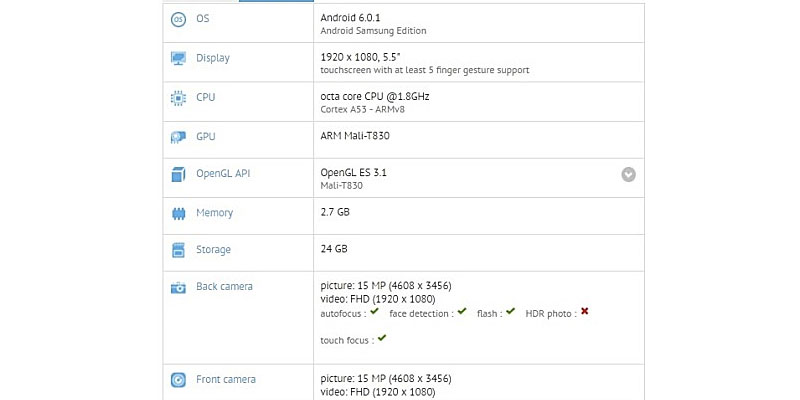This screenshot has height=400, width=800.
Task: Click the Memory RAM icon
Action: click(x=178, y=214)
